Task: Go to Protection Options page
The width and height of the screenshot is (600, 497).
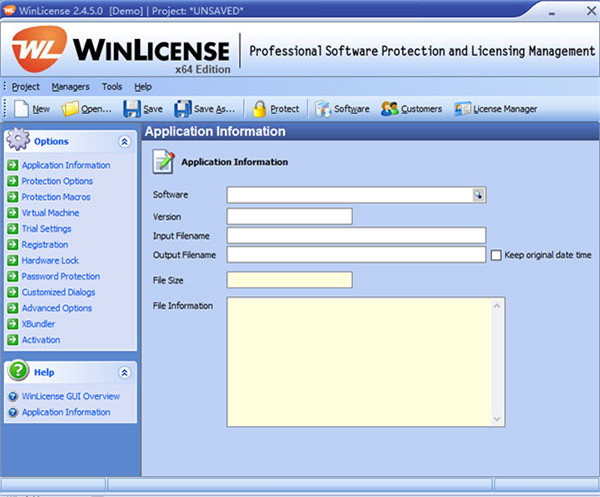Action: click(57, 181)
